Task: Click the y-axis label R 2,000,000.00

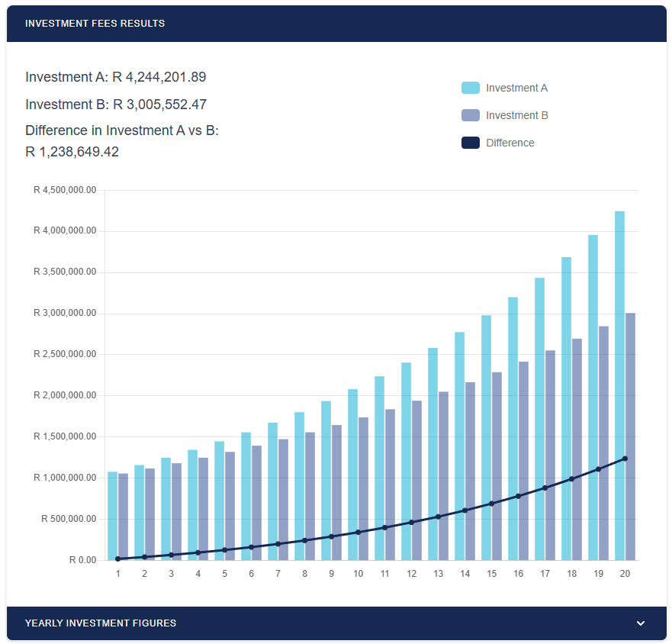Action: 65,395
